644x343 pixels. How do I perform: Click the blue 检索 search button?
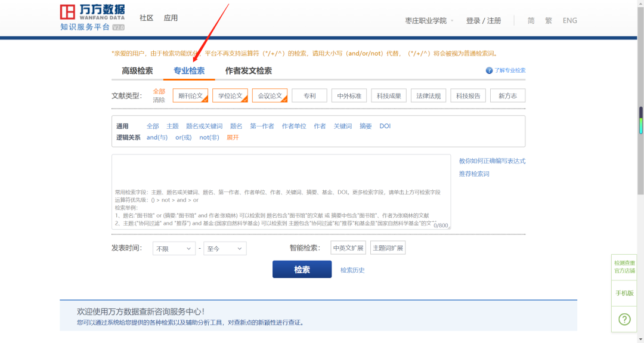coord(302,270)
